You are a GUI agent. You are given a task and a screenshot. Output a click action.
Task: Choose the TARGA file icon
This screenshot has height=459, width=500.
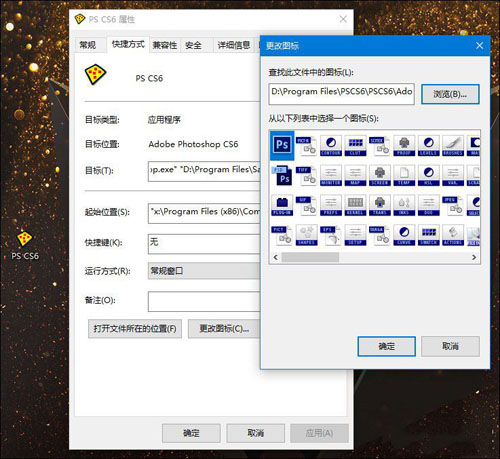pyautogui.click(x=380, y=235)
